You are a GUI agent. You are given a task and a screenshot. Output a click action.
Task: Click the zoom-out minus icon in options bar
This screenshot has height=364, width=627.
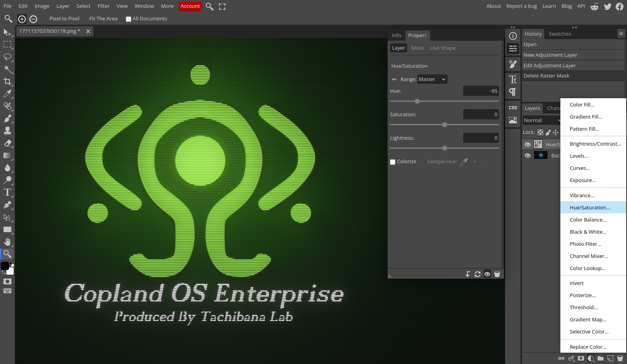click(x=33, y=19)
